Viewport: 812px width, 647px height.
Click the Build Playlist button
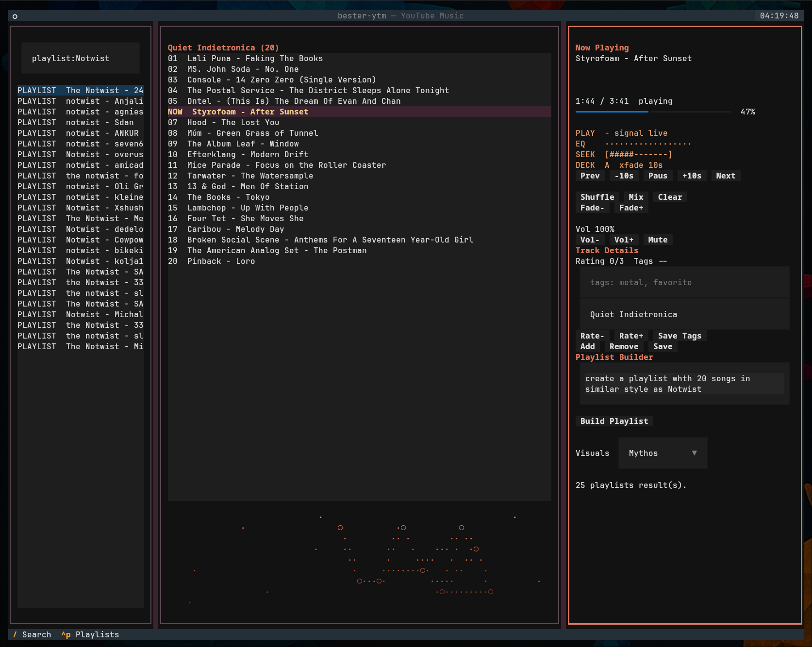(614, 421)
